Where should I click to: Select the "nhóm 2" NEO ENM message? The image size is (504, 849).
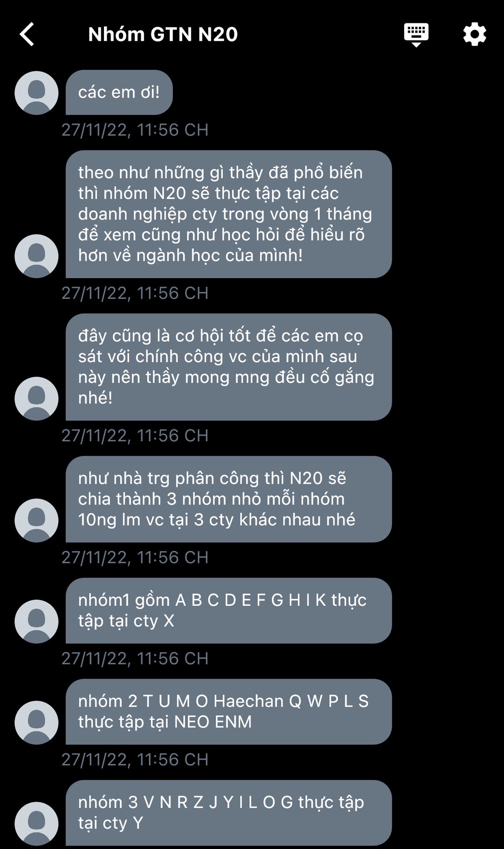pos(228,711)
